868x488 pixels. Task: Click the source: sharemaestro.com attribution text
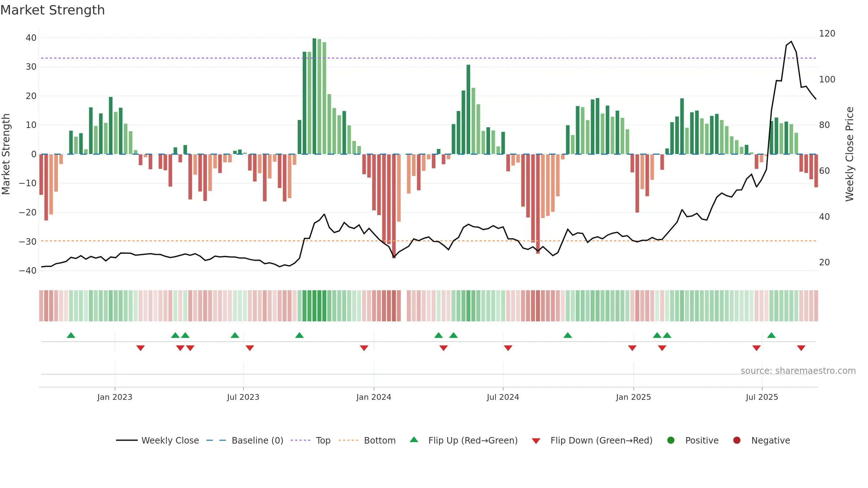click(x=798, y=371)
